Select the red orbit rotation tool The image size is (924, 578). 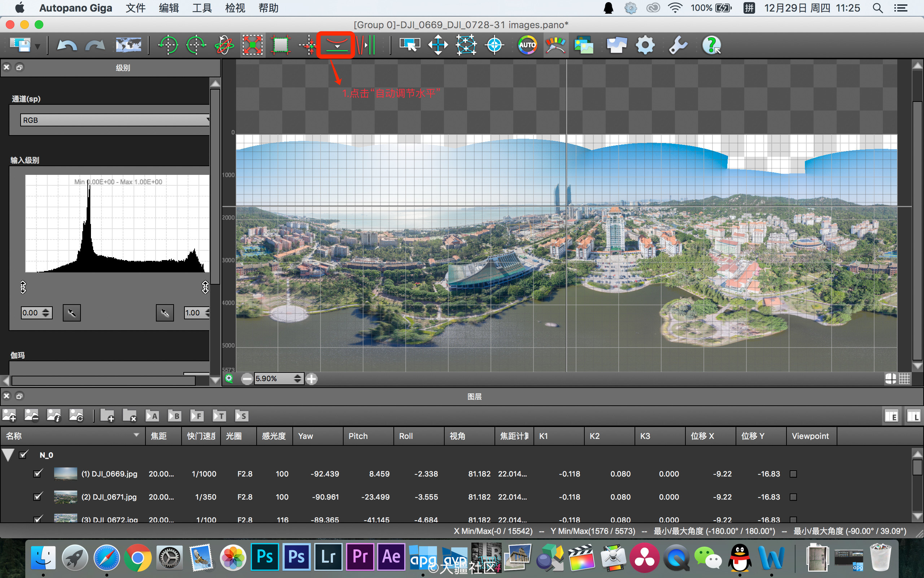(x=224, y=45)
